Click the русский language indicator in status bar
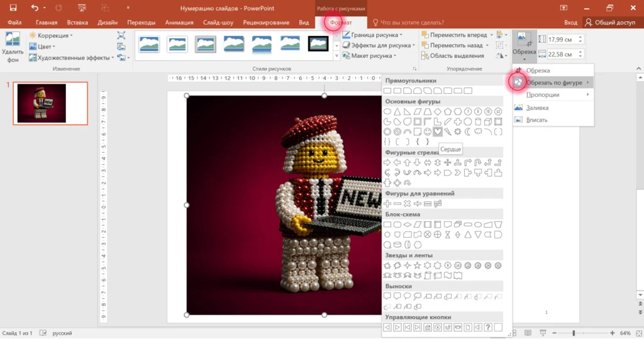Viewport: 644px width, 339px height. pyautogui.click(x=62, y=333)
